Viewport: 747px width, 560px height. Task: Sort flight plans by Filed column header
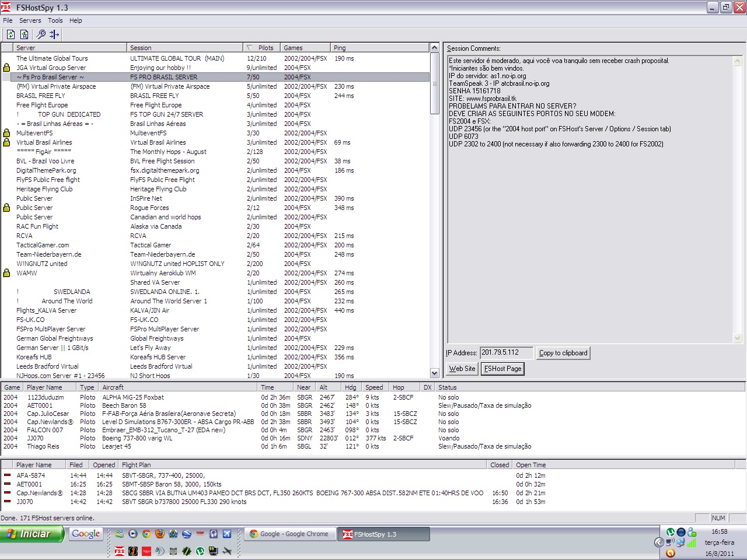pos(78,465)
